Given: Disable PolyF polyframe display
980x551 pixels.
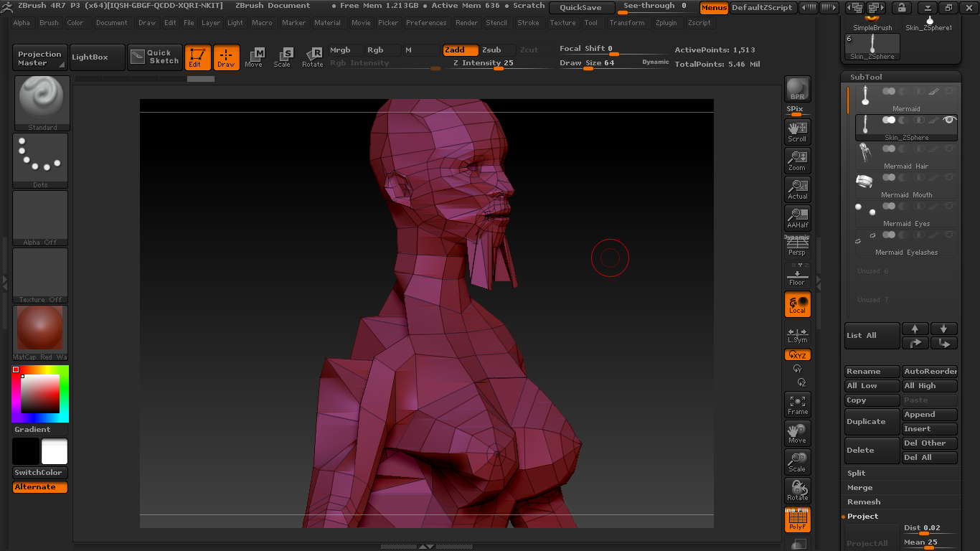Looking at the screenshot, I should [x=797, y=519].
